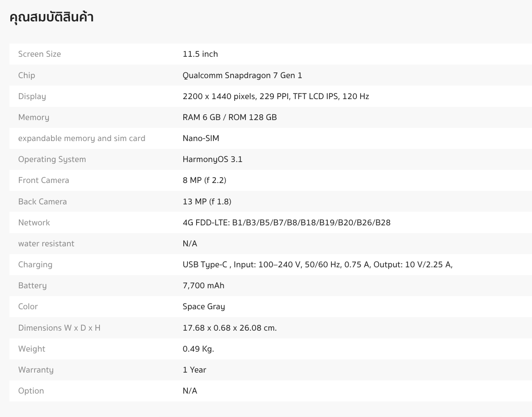Click expandable memory and sim card label
The width and height of the screenshot is (532, 417).
[81, 138]
